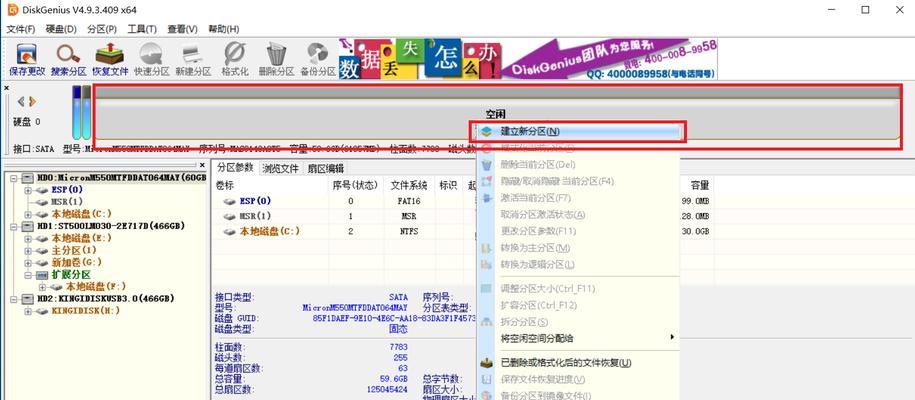Switch to the 扇区编辑 tab

tap(326, 168)
